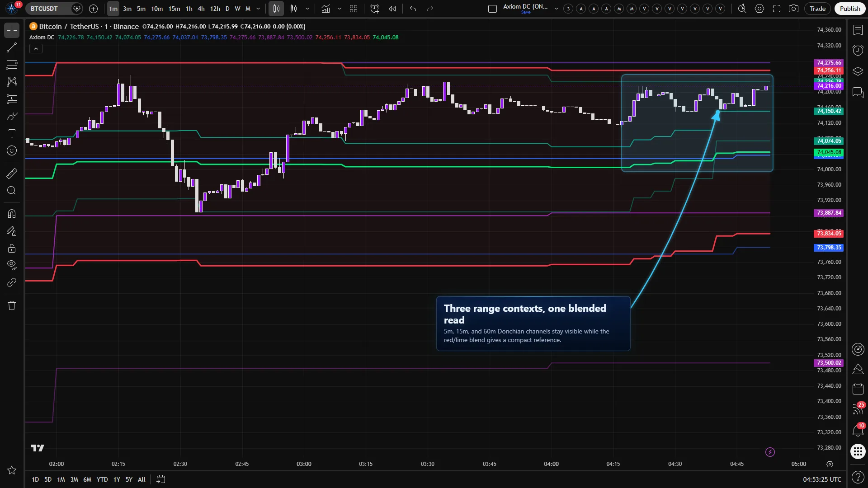Open the favorites star toolbar
This screenshot has width=868, height=488.
[12, 470]
